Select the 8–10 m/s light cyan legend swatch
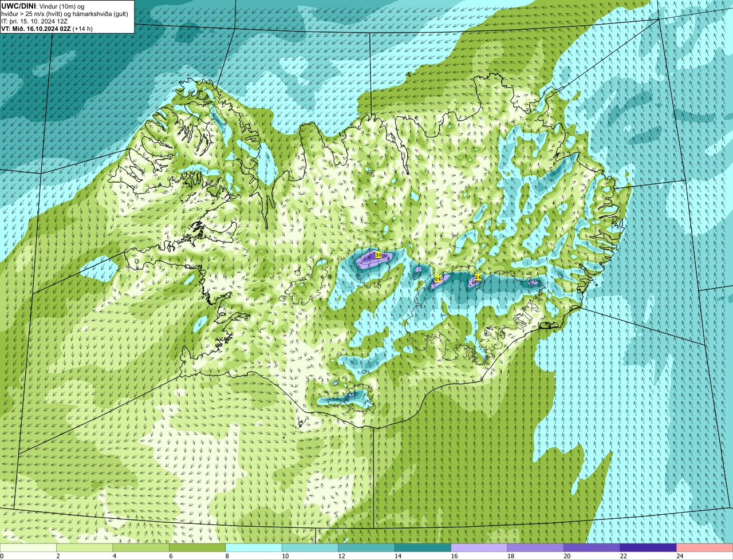 [254, 547]
